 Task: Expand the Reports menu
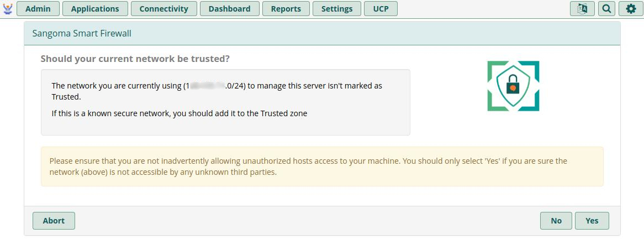[286, 9]
